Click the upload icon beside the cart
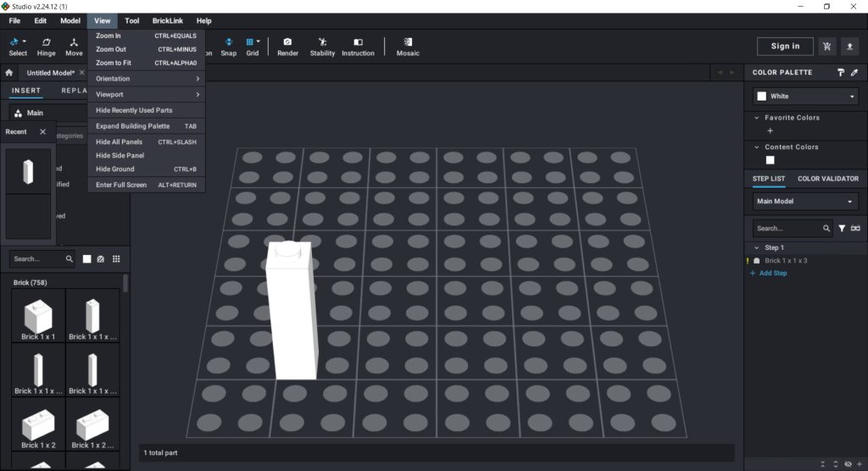 click(849, 47)
